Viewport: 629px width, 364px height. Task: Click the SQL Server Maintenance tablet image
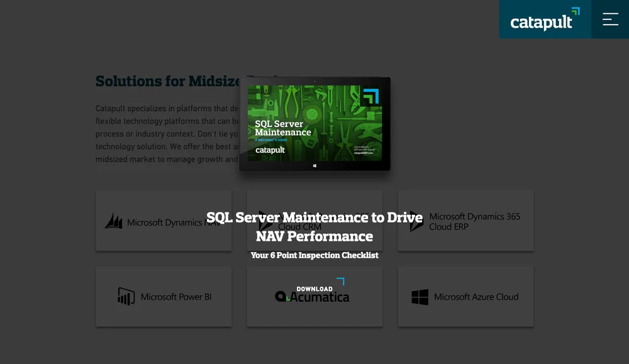pyautogui.click(x=315, y=123)
